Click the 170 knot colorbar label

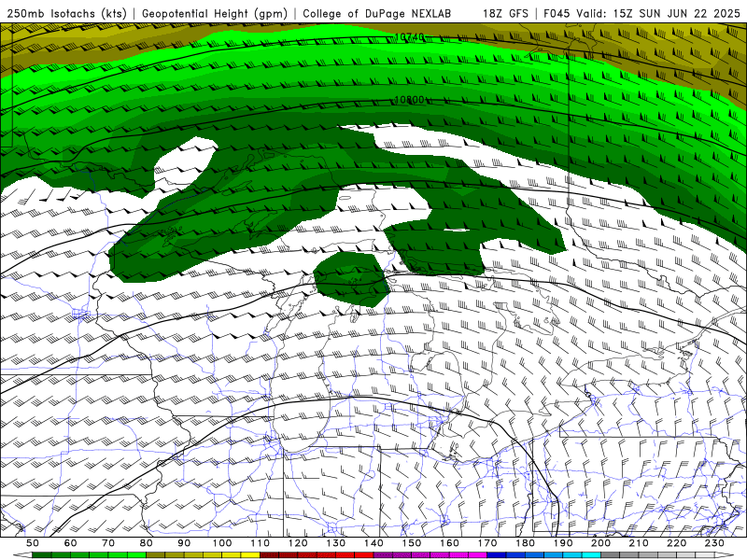coord(487,543)
